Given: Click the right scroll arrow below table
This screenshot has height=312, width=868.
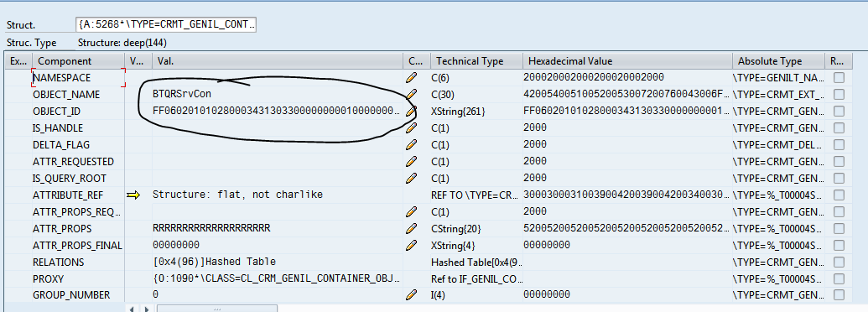Looking at the screenshot, I should 146,309.
